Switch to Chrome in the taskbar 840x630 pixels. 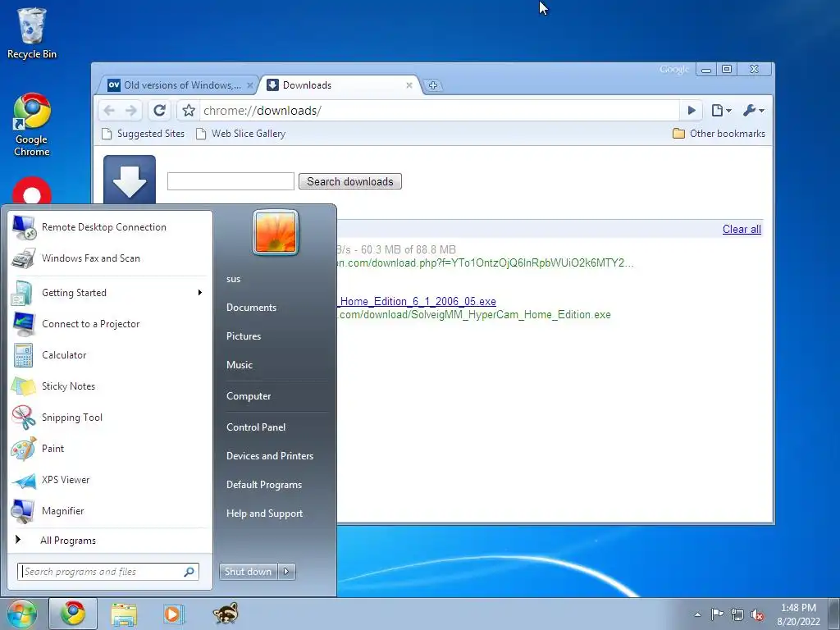(x=73, y=614)
